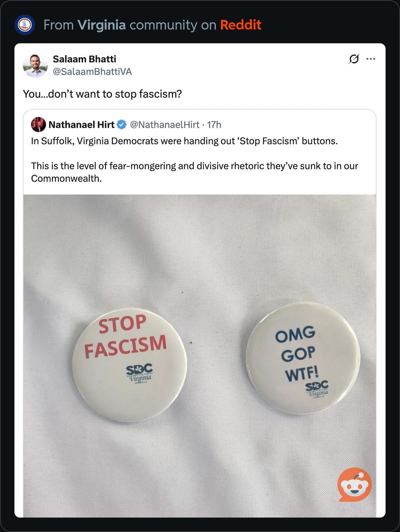Open Salaam Bhatti's display name
Screen dimensions: 400x532
pyautogui.click(x=85, y=59)
